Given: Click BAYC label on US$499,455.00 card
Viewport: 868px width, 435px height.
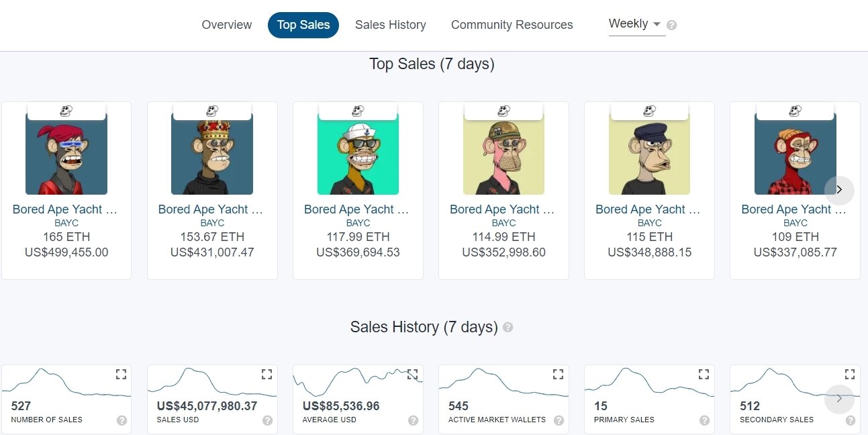Looking at the screenshot, I should 66,223.
